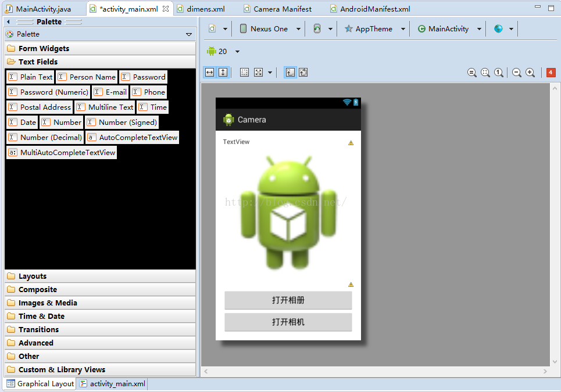Select the Password (Numeric) widget
Viewport: 561px width, 392px height.
point(48,92)
